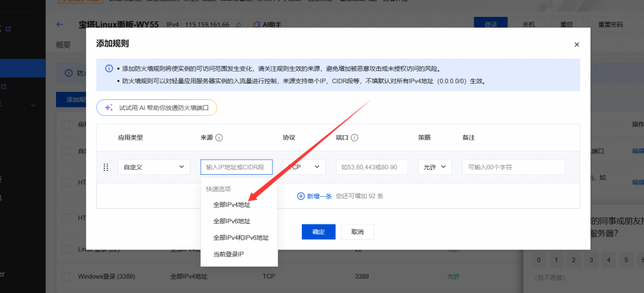
Task: Toggle the select-all checkbox in table header
Action: 65,124
